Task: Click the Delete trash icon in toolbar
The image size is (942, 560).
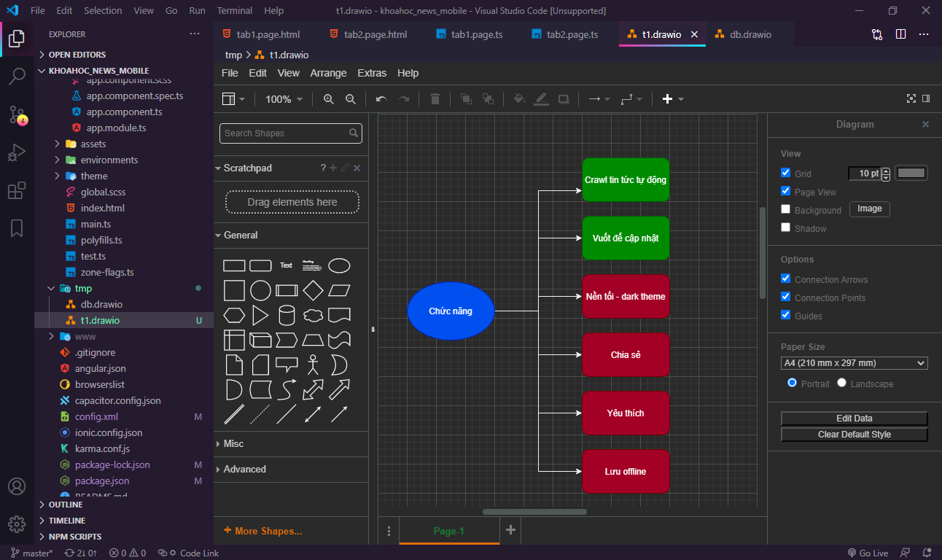Action: pos(435,99)
